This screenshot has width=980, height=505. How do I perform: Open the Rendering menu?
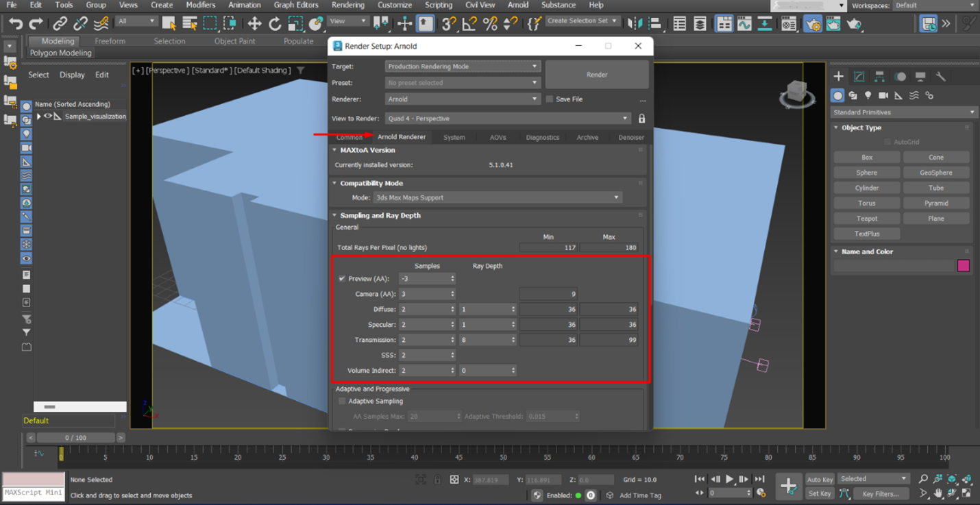[347, 5]
